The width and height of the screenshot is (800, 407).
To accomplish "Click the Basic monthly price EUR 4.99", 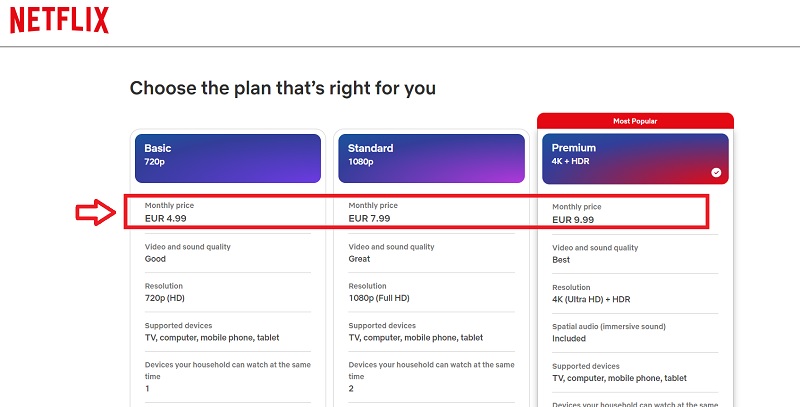I will click(x=165, y=218).
